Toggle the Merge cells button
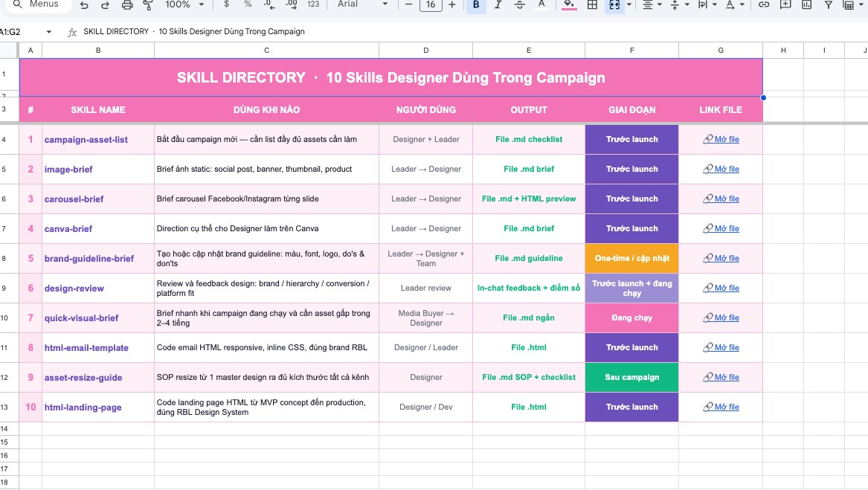 (x=614, y=5)
